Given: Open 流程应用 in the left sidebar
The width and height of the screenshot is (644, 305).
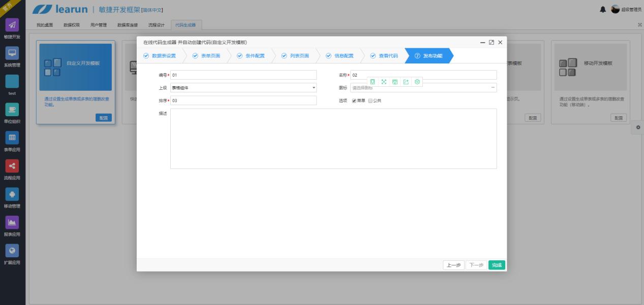Looking at the screenshot, I should [x=12, y=171].
